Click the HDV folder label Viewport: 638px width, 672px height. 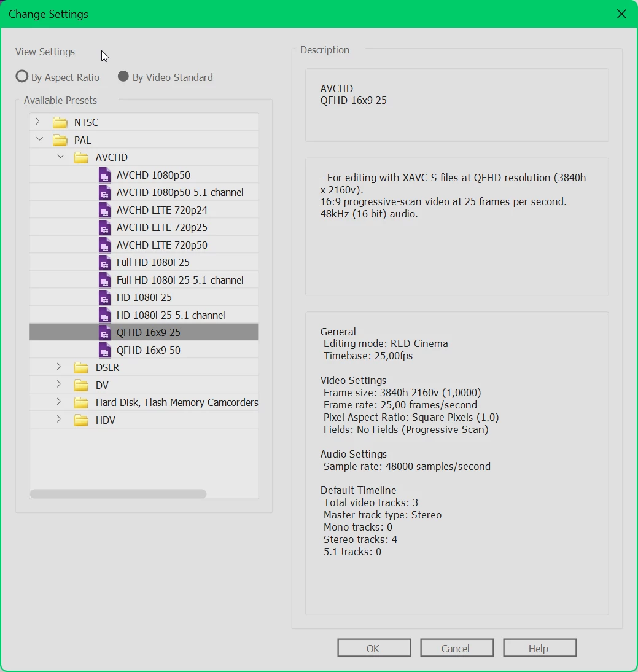coord(106,420)
